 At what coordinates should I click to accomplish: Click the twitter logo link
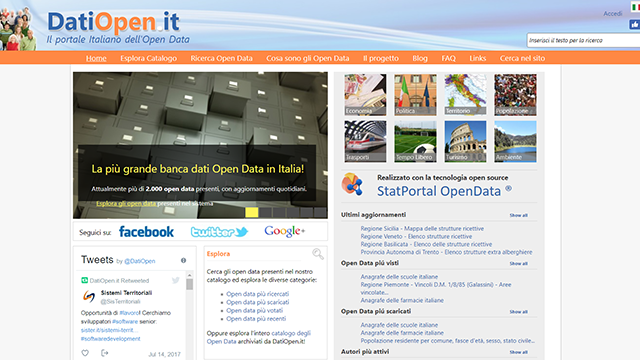tap(220, 232)
